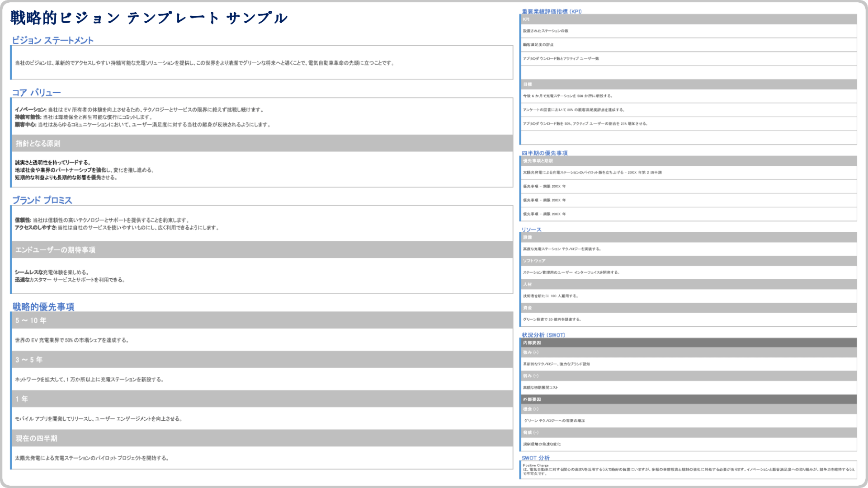Click the KPI row '設置されたステーションの数'
This screenshot has width=868, height=488.
(x=689, y=31)
